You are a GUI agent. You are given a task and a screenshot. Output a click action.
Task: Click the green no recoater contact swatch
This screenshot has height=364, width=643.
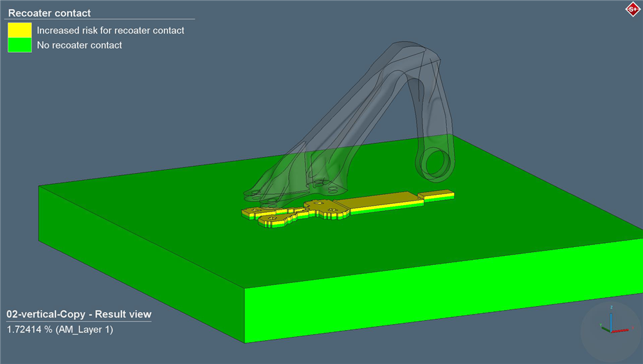pos(19,45)
